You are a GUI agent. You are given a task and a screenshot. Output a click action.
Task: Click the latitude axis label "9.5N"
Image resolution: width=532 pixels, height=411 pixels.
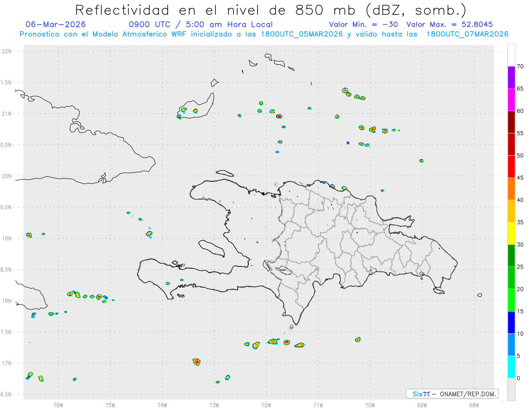click(7, 207)
